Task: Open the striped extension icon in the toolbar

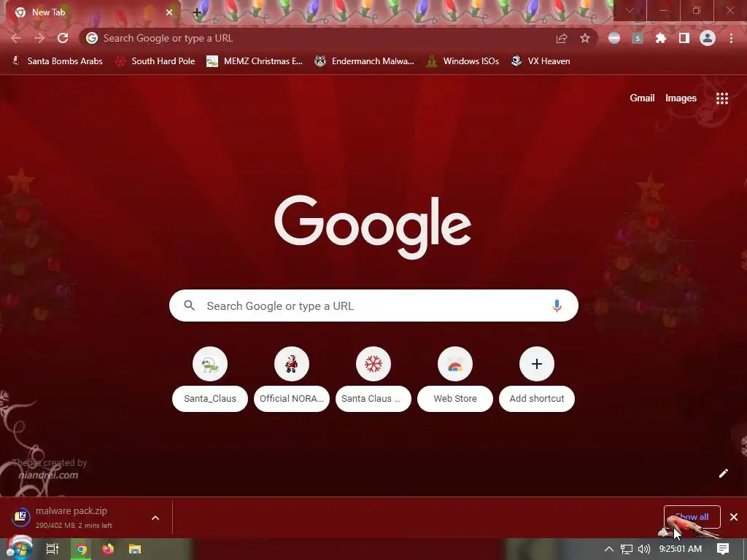Action: coord(614,38)
